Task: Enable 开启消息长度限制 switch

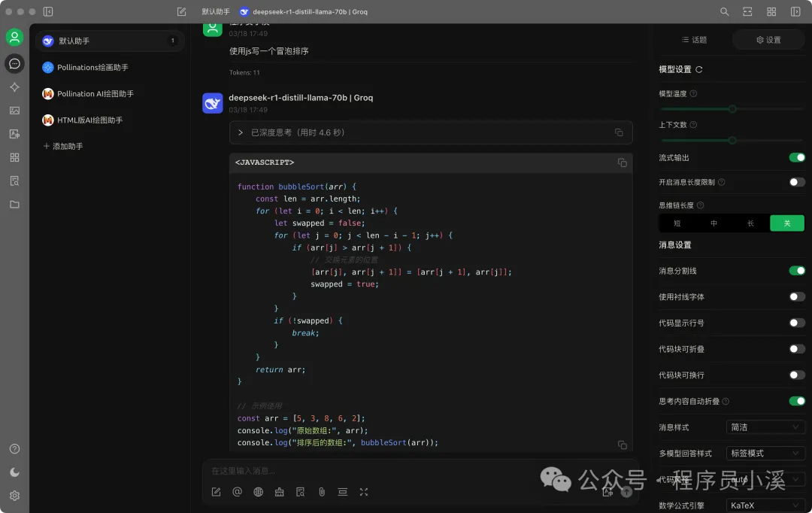Action: coord(797,182)
